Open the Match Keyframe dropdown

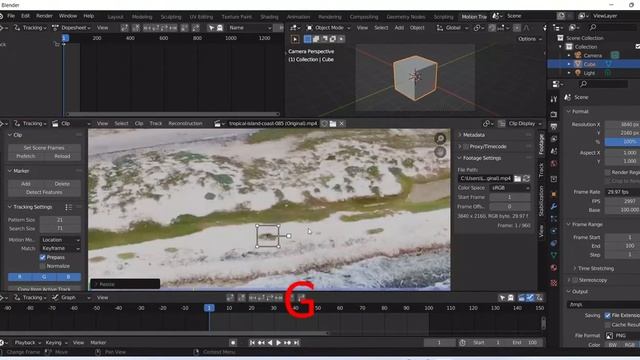click(60, 249)
